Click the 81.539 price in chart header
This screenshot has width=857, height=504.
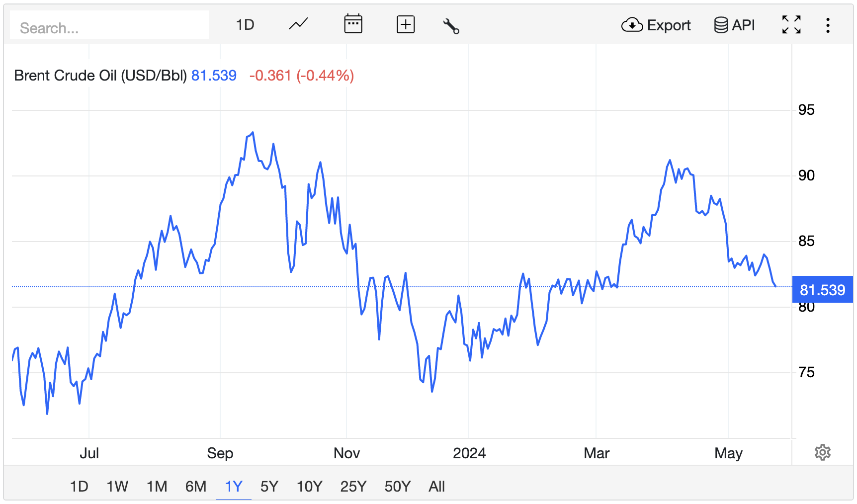(x=214, y=76)
